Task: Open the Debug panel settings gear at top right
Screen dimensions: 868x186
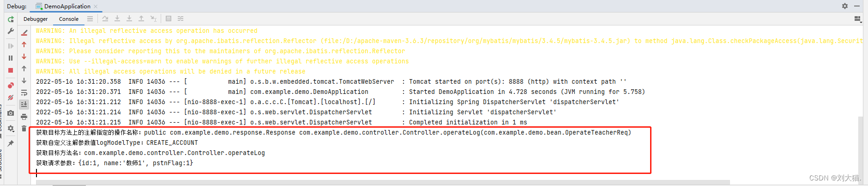Action: click(845, 6)
